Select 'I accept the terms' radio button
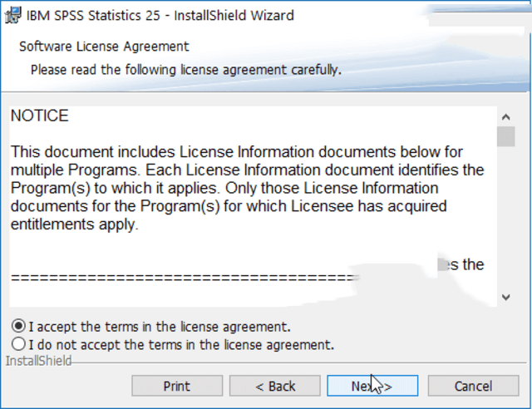The width and height of the screenshot is (532, 409). point(18,327)
